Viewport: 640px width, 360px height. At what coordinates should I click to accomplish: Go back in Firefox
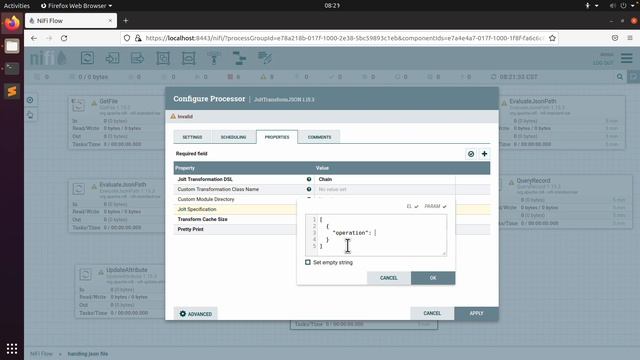[x=34, y=38]
